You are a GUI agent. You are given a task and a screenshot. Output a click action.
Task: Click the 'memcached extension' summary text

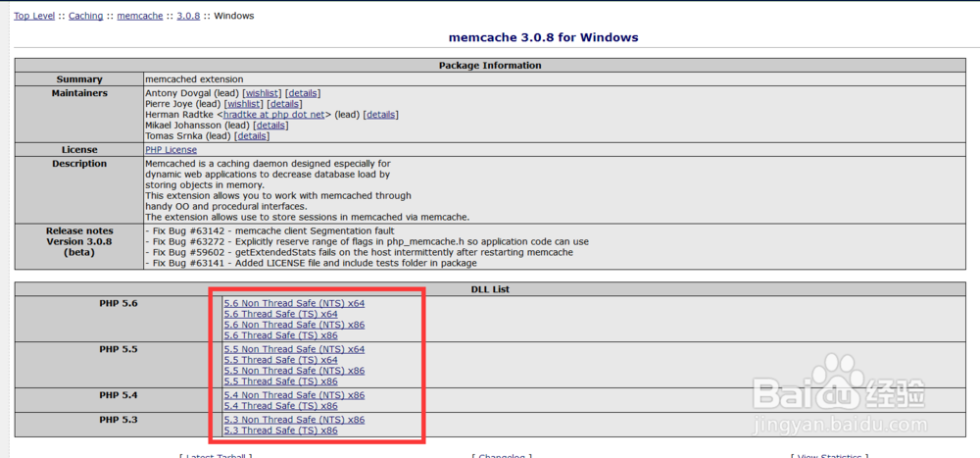tap(194, 79)
